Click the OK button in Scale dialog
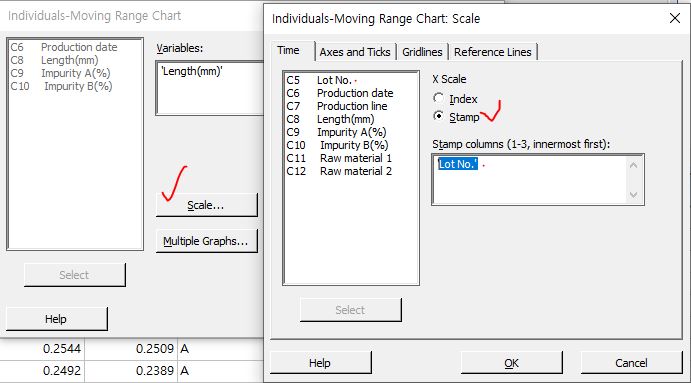Screen dimensions: 691x383 pyautogui.click(x=511, y=363)
